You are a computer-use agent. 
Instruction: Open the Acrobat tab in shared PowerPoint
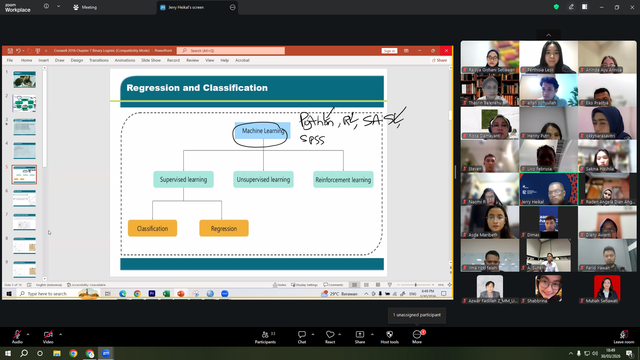pyautogui.click(x=242, y=60)
